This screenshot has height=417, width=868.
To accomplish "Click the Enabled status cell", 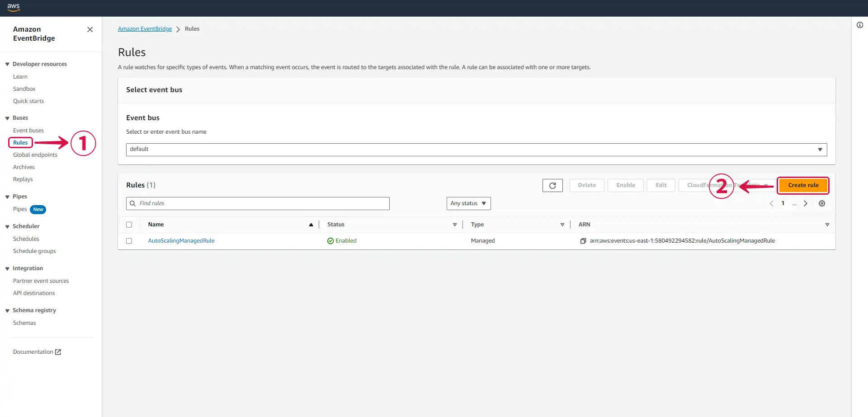I will click(x=342, y=241).
